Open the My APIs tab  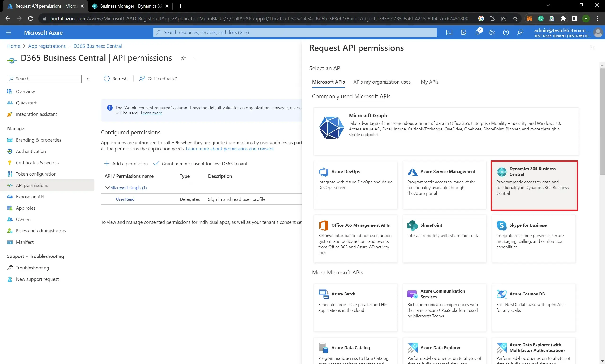(430, 82)
